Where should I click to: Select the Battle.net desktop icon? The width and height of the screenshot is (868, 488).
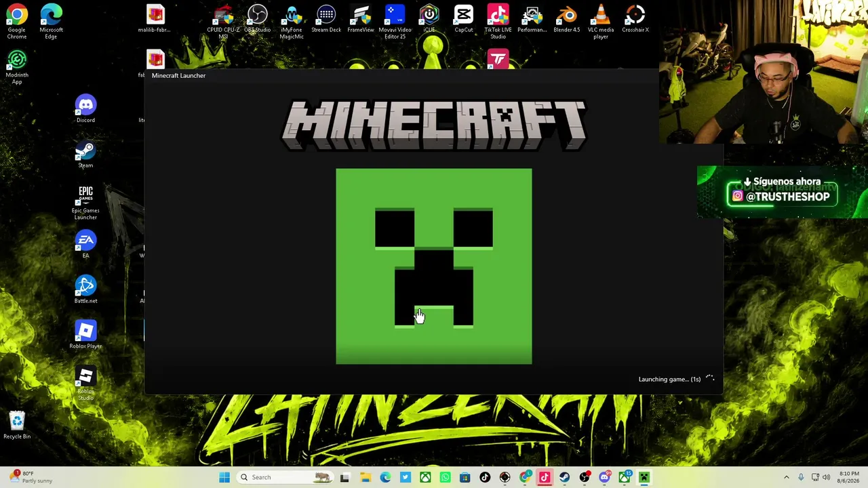pos(85,289)
